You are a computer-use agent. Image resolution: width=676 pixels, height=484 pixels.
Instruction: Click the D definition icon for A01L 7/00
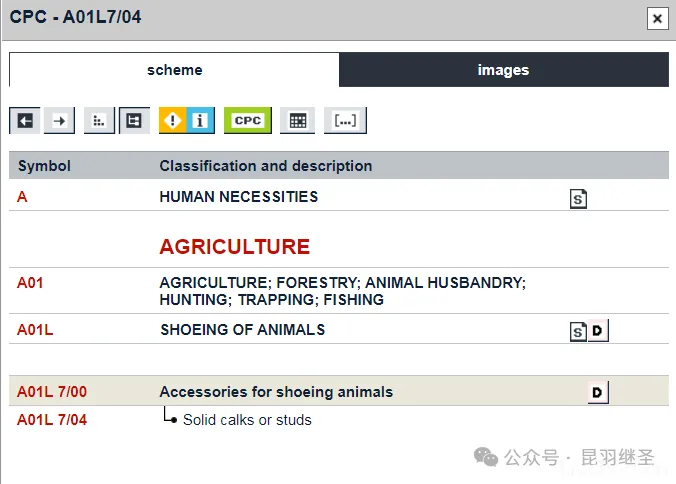coord(597,393)
